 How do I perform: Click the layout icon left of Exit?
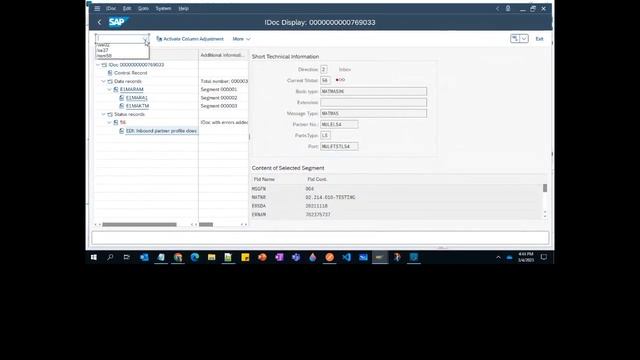(515, 38)
